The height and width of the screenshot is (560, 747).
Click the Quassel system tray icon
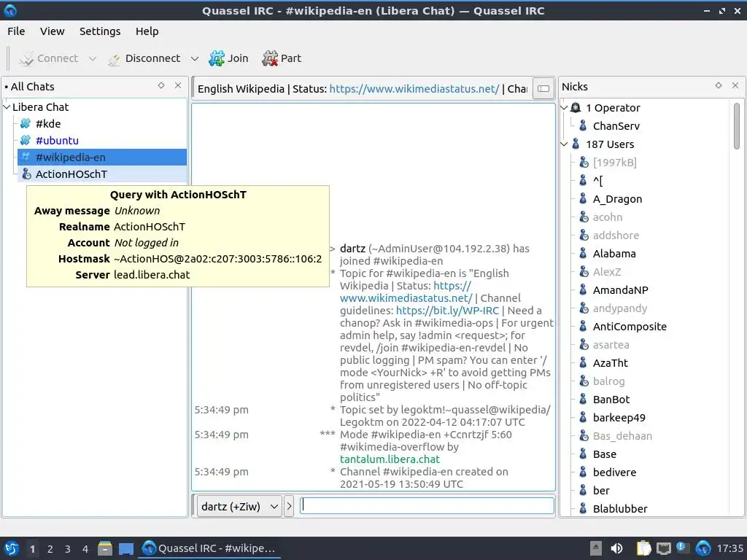click(x=703, y=548)
